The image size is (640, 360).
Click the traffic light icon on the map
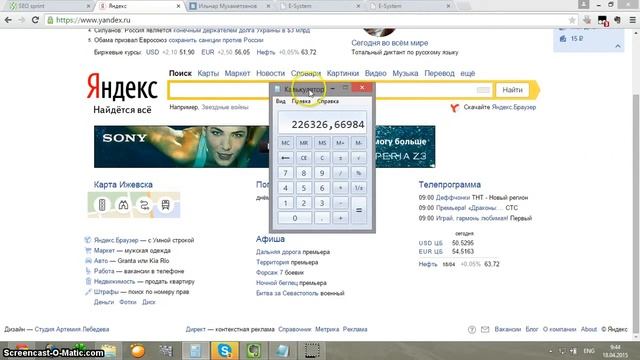(x=102, y=205)
